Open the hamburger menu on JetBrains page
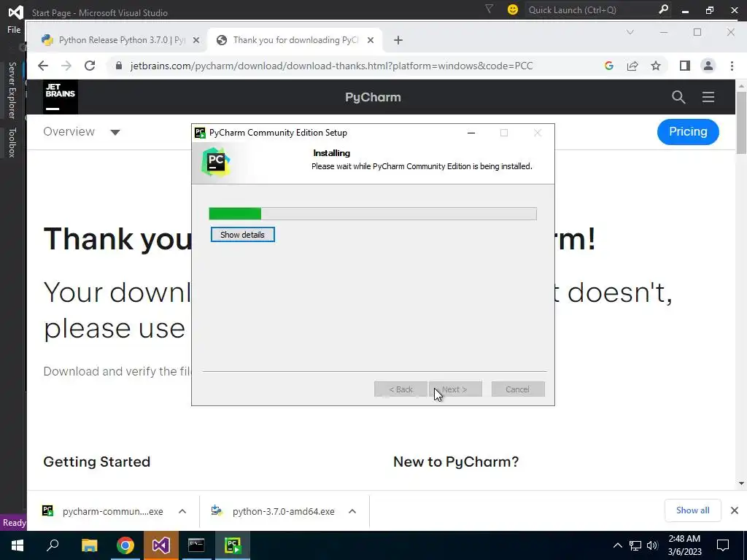The width and height of the screenshot is (747, 560). (x=708, y=97)
